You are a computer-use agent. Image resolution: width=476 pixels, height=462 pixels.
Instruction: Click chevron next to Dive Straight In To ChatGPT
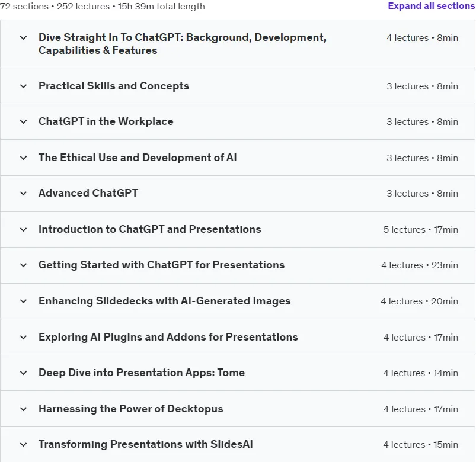pos(23,38)
